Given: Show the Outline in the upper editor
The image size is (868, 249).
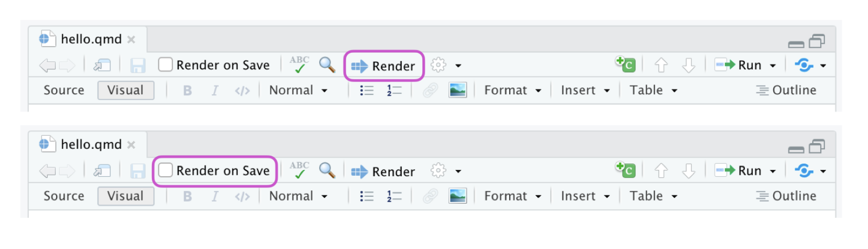Looking at the screenshot, I should [786, 90].
